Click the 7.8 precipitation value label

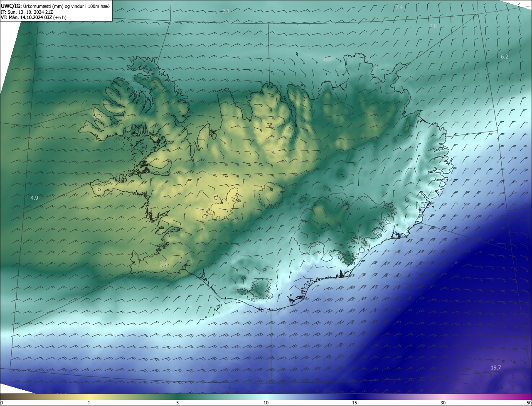[x=433, y=26]
